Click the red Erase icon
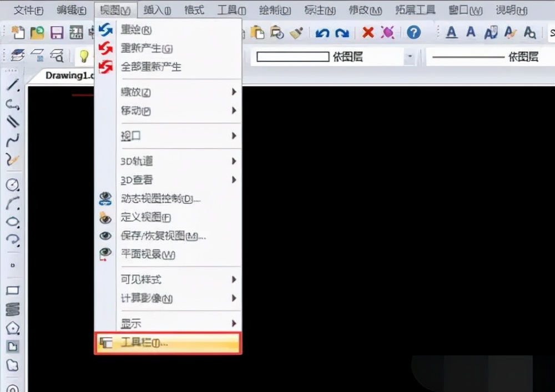Viewport: 555px width, 392px height. (x=367, y=33)
